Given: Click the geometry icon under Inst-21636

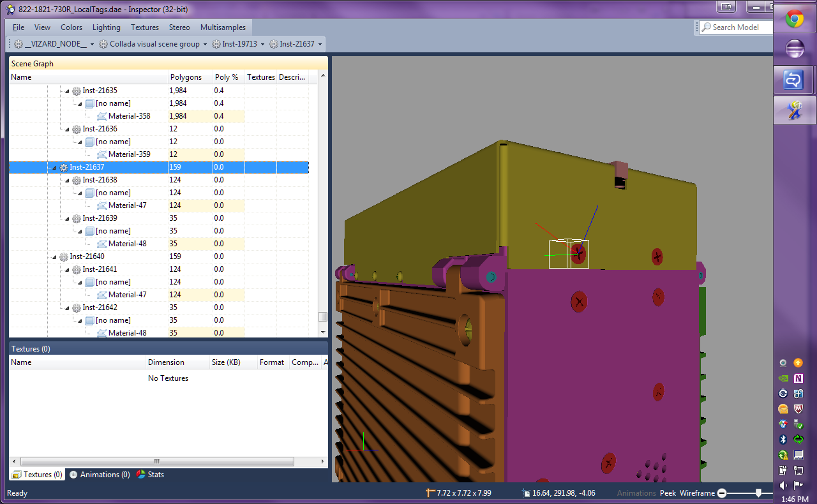Looking at the screenshot, I should coord(89,142).
